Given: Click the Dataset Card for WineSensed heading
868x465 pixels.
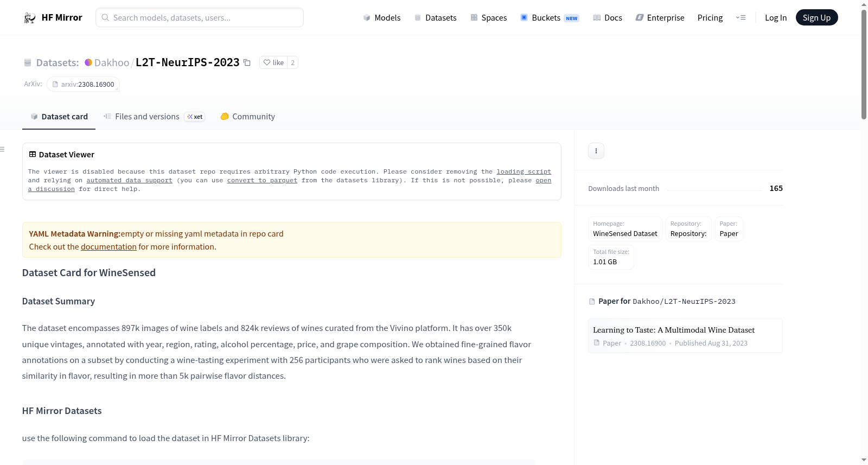Looking at the screenshot, I should click(x=89, y=273).
